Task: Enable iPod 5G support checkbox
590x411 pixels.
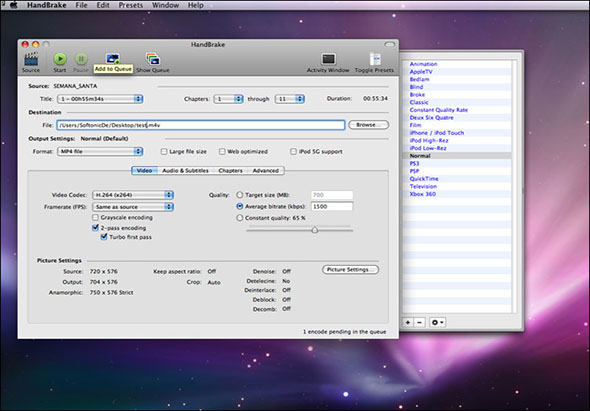Action: pyautogui.click(x=293, y=151)
